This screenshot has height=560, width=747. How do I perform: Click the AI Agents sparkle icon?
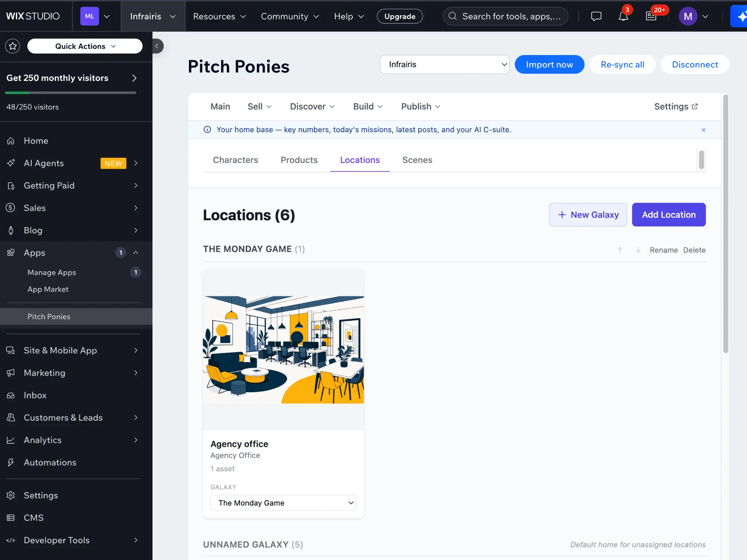click(11, 163)
